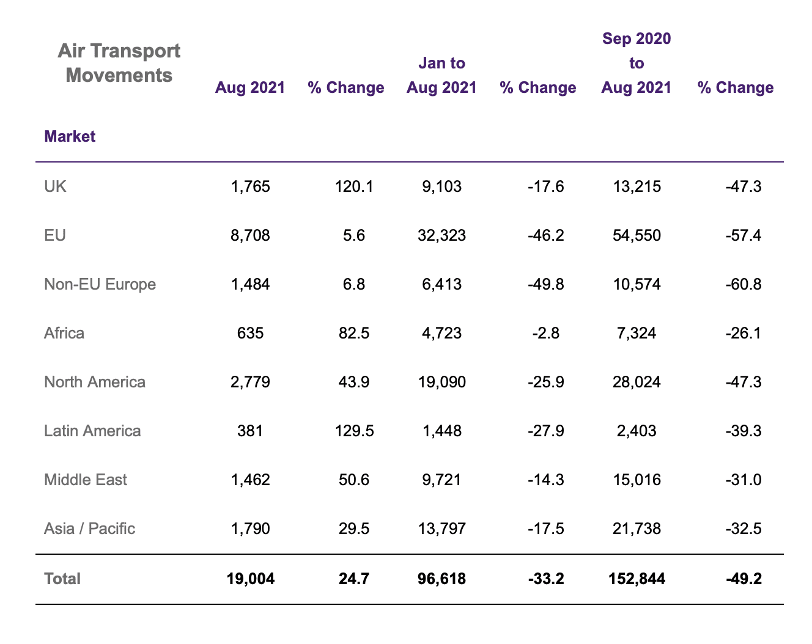This screenshot has height=644, width=812.
Task: Click the EU value 54,550
Action: pyautogui.click(x=637, y=235)
